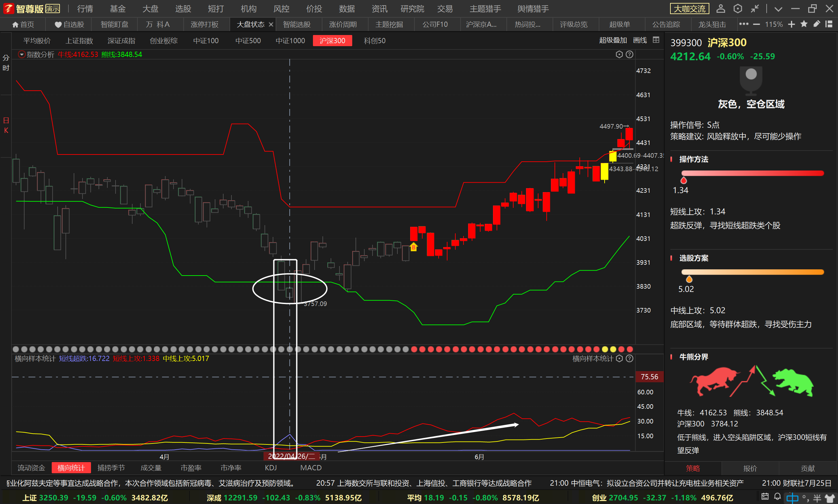Switch to 公司F10 tab
Viewport: 838px width, 504px height.
(x=435, y=25)
